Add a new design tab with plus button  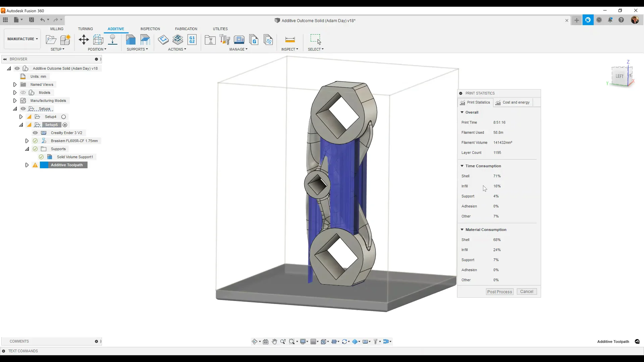pos(577,20)
